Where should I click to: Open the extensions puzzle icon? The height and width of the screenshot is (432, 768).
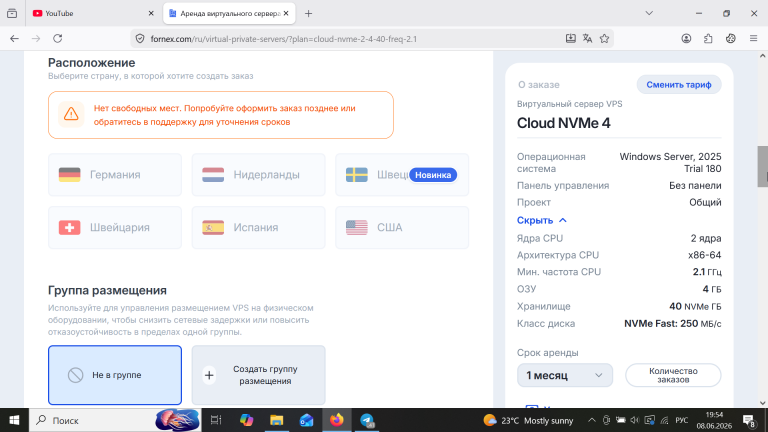[x=708, y=38]
